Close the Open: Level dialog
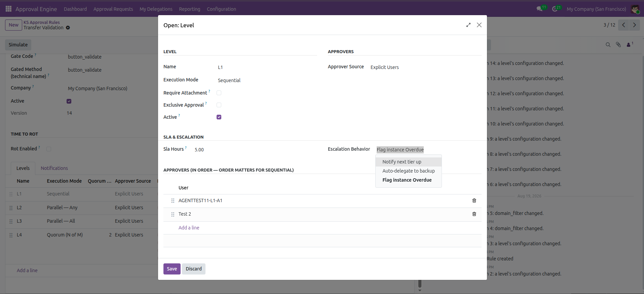Image resolution: width=644 pixels, height=294 pixels. 479,25
